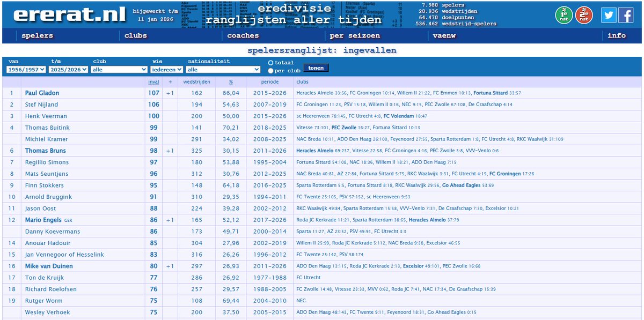Open player Thomas Buitink
This screenshot has height=320, width=644.
point(47,128)
